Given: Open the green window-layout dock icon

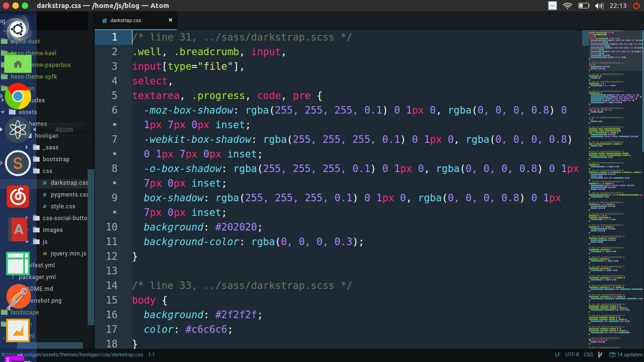Looking at the screenshot, I should (x=18, y=263).
